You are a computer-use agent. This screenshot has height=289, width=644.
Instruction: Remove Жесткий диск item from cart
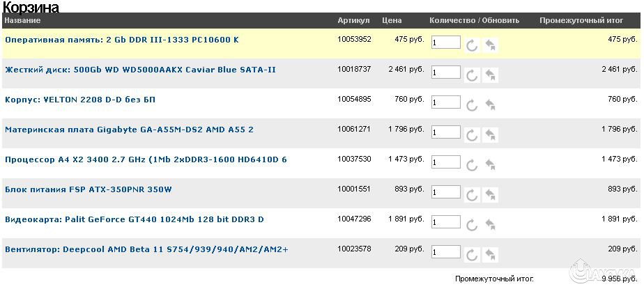[490, 75]
